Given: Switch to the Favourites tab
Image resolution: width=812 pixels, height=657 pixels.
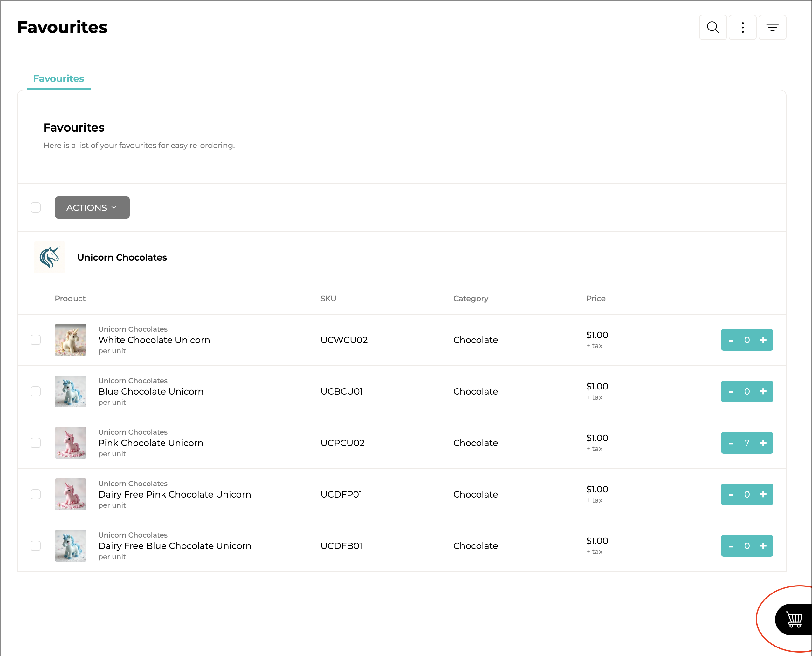Looking at the screenshot, I should (58, 79).
